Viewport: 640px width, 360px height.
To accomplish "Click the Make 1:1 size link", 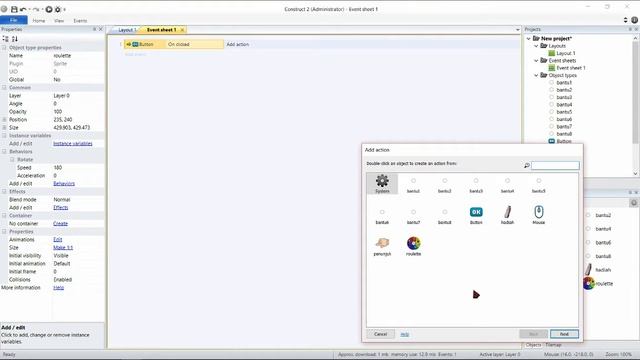I will pyautogui.click(x=63, y=247).
